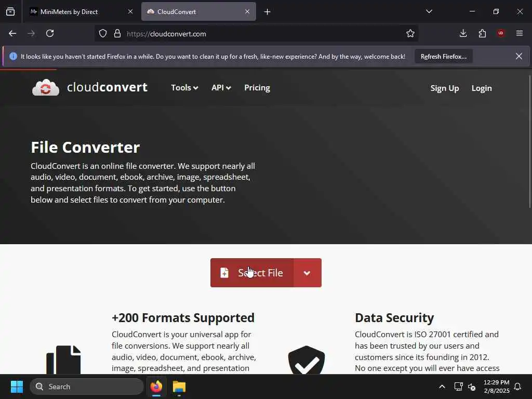The height and width of the screenshot is (399, 532).
Task: Open the Pricing page
Action: (x=257, y=87)
